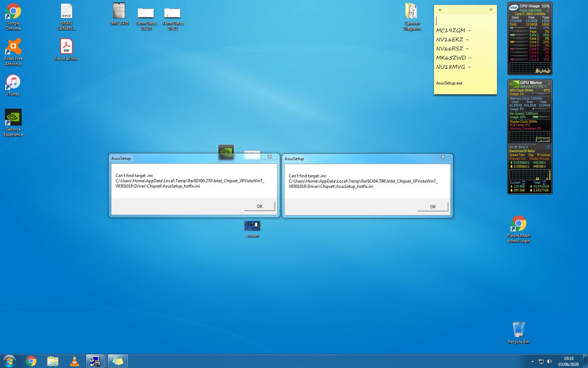This screenshot has width=588, height=368.
Task: Select Purple Mash school login shortcut
Action: click(518, 229)
